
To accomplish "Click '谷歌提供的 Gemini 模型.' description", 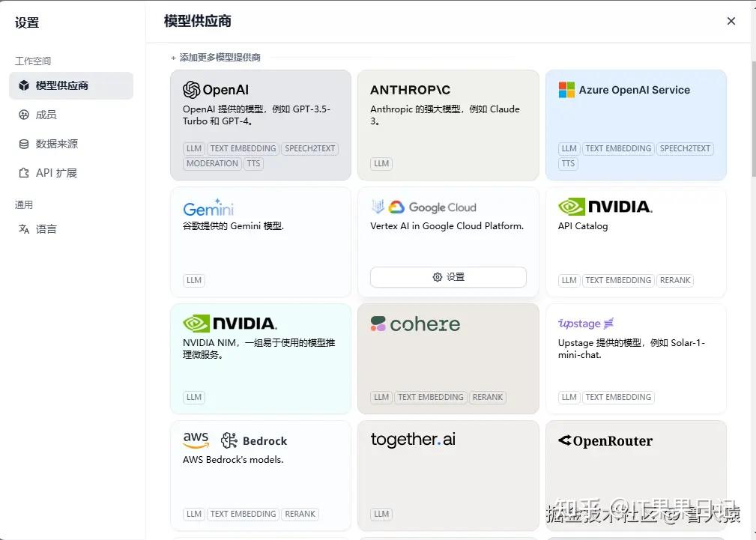I will click(233, 225).
